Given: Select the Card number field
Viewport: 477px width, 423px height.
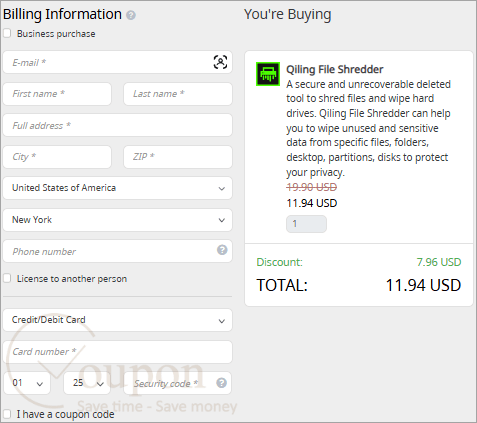Looking at the screenshot, I should pyautogui.click(x=117, y=352).
